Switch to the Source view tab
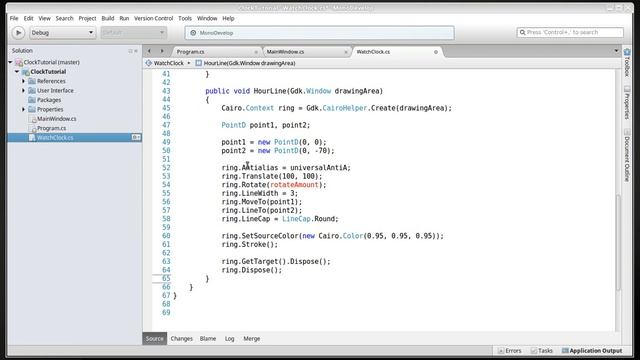This screenshot has height=360, width=640. pyautogui.click(x=154, y=339)
